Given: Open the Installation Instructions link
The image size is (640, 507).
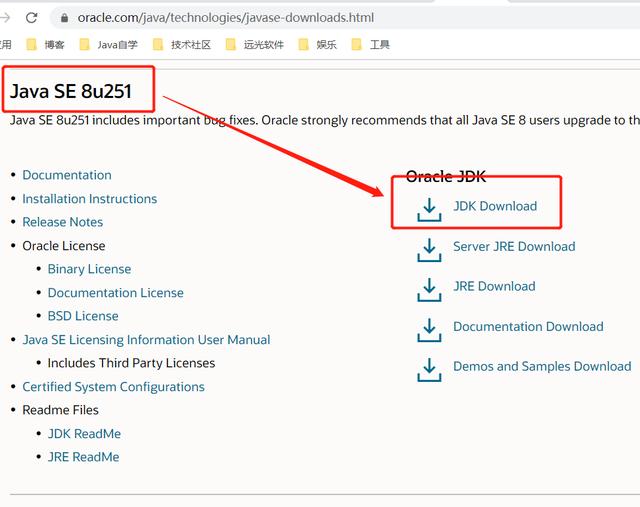Looking at the screenshot, I should pos(90,199).
